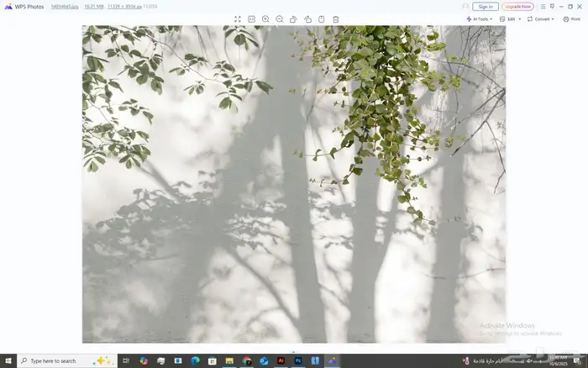The height and width of the screenshot is (368, 588).
Task: Click the displayed photo of leaves
Action: [294, 185]
